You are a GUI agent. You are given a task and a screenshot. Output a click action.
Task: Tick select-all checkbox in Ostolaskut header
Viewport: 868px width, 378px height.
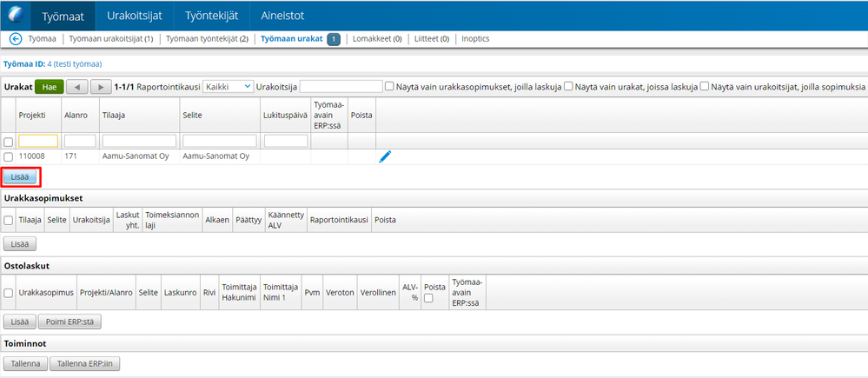point(9,293)
